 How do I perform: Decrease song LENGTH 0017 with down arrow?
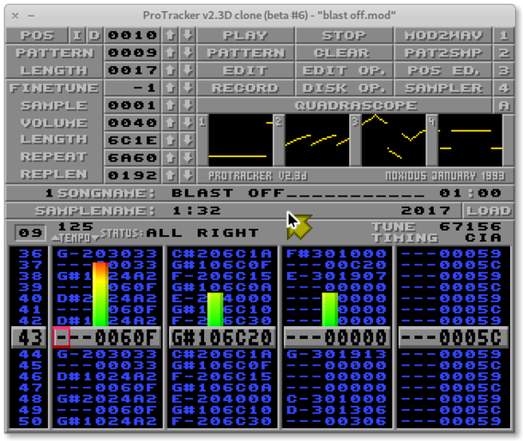(x=188, y=70)
